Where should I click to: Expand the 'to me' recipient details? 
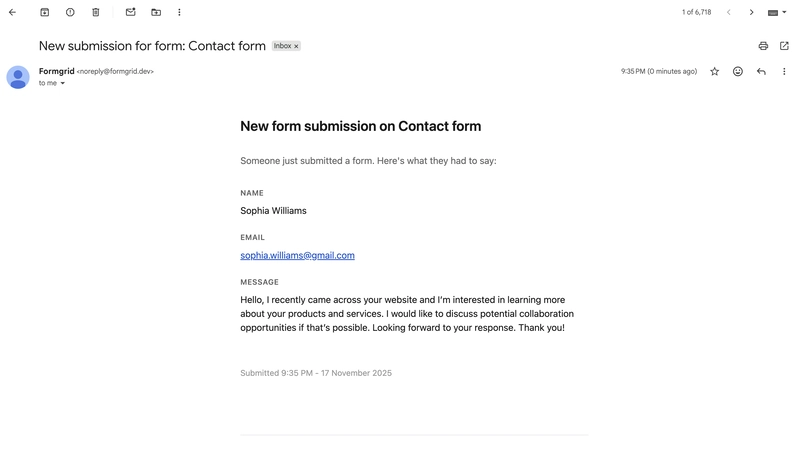[x=63, y=84]
